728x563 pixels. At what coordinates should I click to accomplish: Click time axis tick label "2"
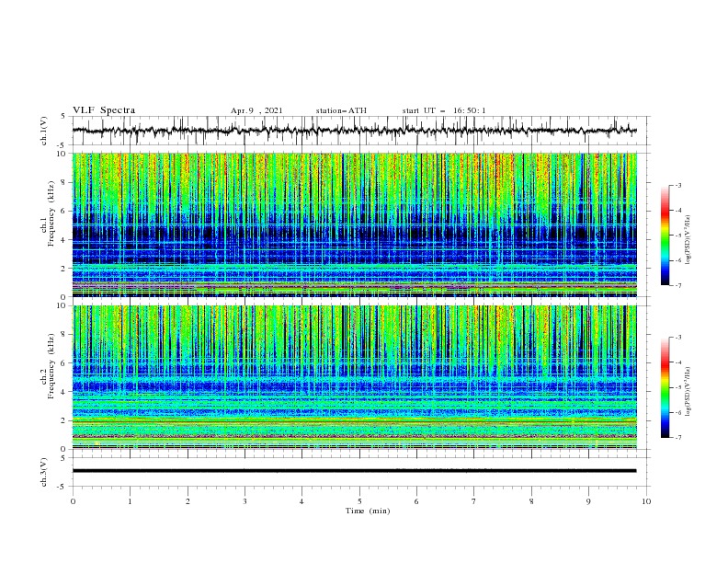(x=188, y=501)
